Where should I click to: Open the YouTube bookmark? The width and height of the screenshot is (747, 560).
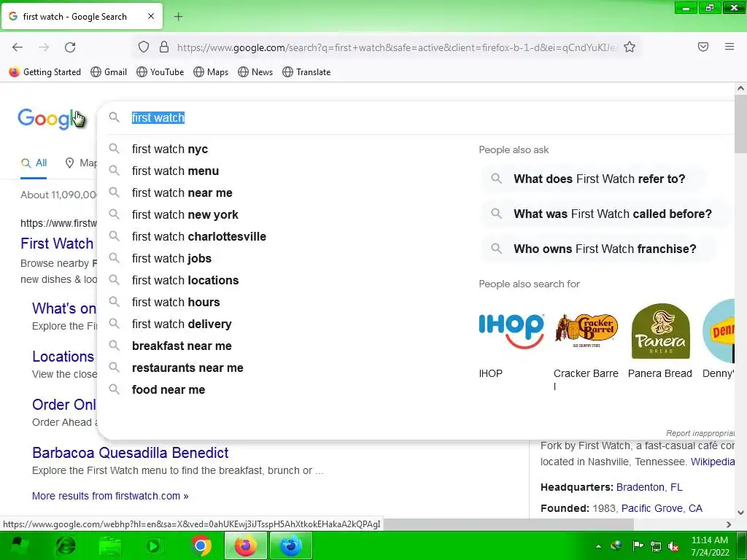160,72
